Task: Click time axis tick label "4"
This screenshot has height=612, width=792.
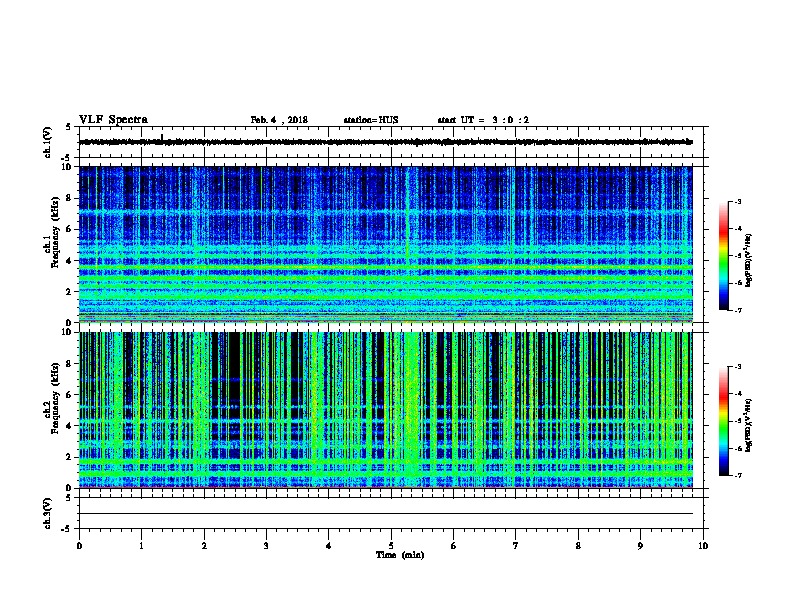Action: pos(329,546)
